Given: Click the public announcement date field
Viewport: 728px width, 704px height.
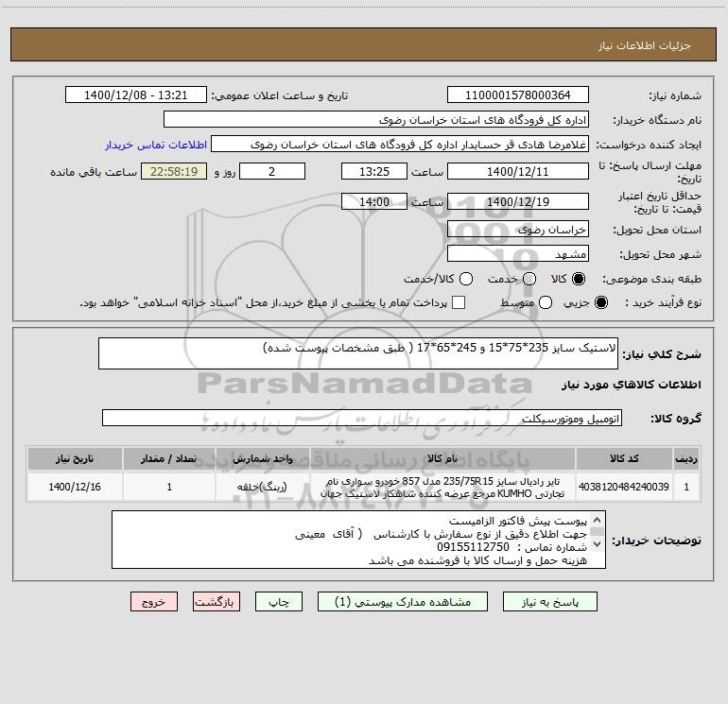Looking at the screenshot, I should 135,95.
